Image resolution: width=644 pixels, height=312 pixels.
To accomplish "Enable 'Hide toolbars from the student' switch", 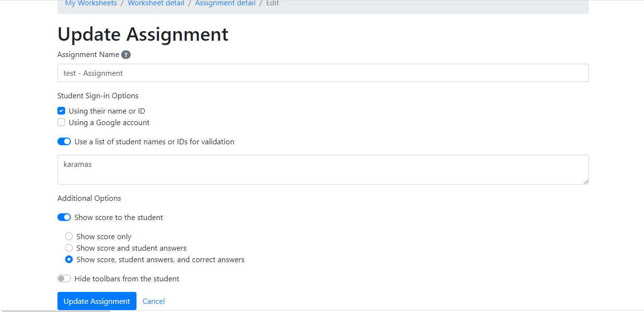I will pos(64,278).
